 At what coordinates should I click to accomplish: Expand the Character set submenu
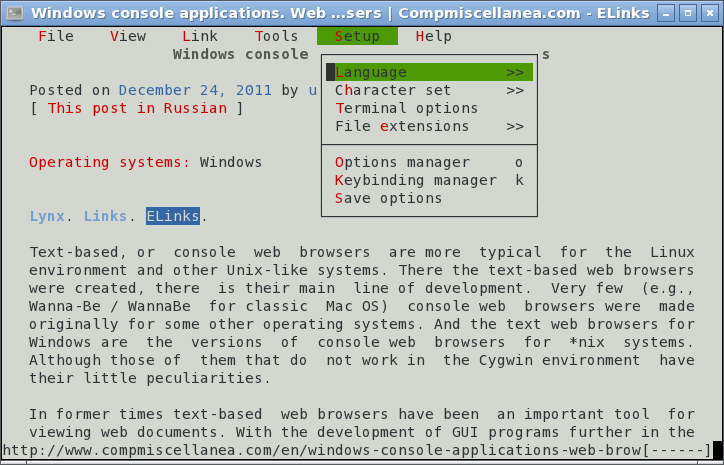coord(429,90)
